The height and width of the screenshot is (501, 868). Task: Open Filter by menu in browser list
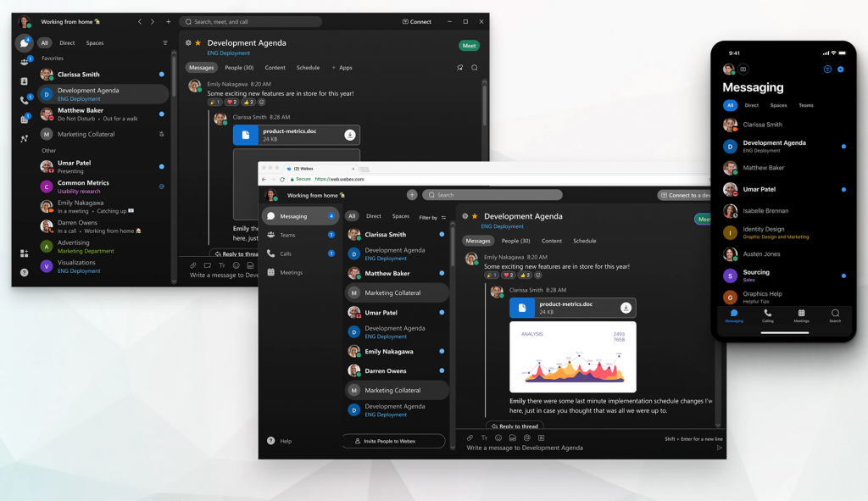(432, 218)
